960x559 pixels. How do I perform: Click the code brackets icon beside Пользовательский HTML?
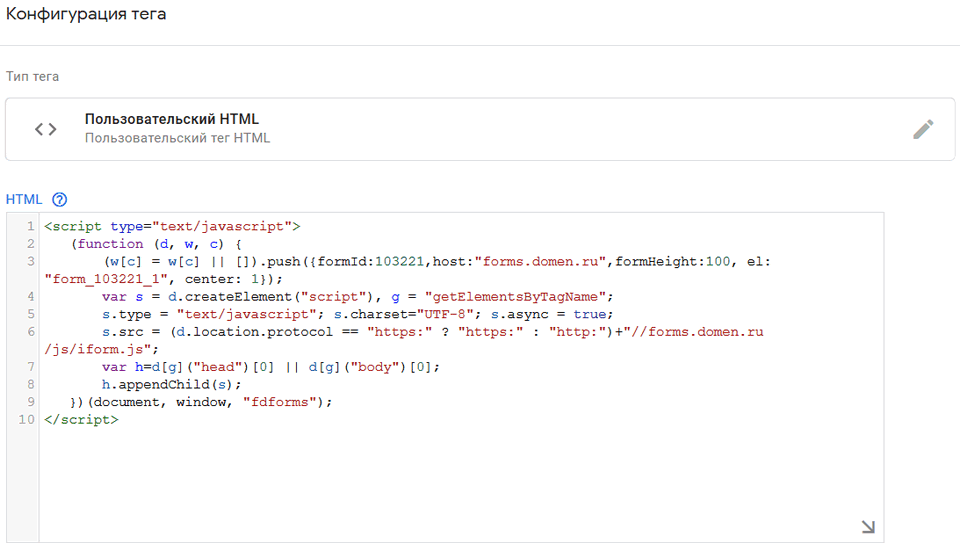pyautogui.click(x=46, y=129)
